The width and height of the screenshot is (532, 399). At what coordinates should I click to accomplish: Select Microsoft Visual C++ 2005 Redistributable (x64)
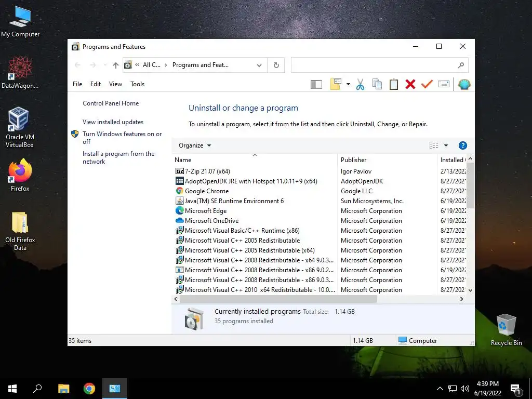[x=250, y=250]
